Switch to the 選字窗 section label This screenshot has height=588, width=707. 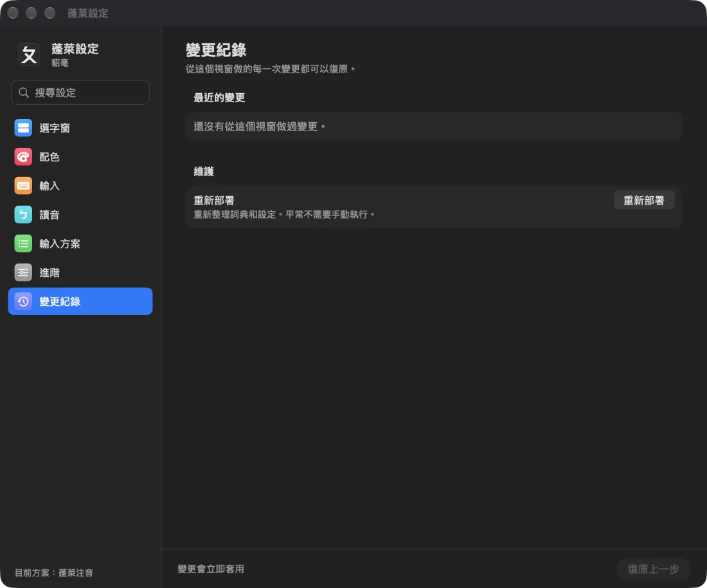(55, 128)
